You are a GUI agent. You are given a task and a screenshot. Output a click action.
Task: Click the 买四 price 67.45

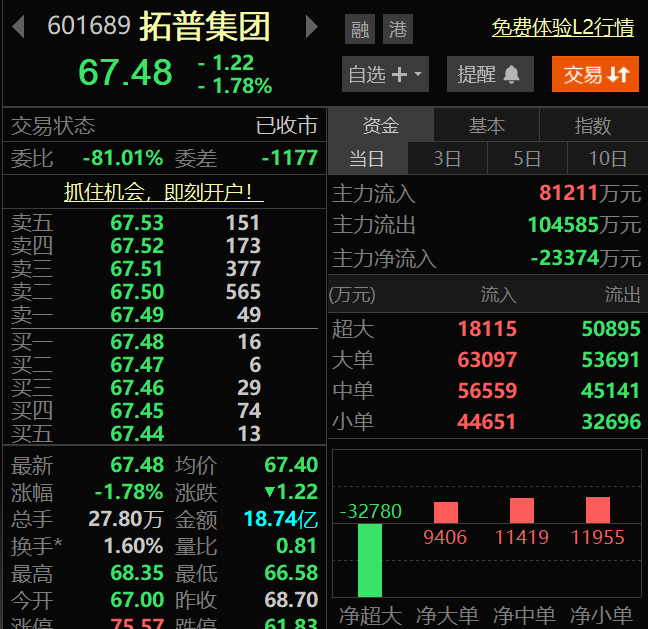point(137,411)
